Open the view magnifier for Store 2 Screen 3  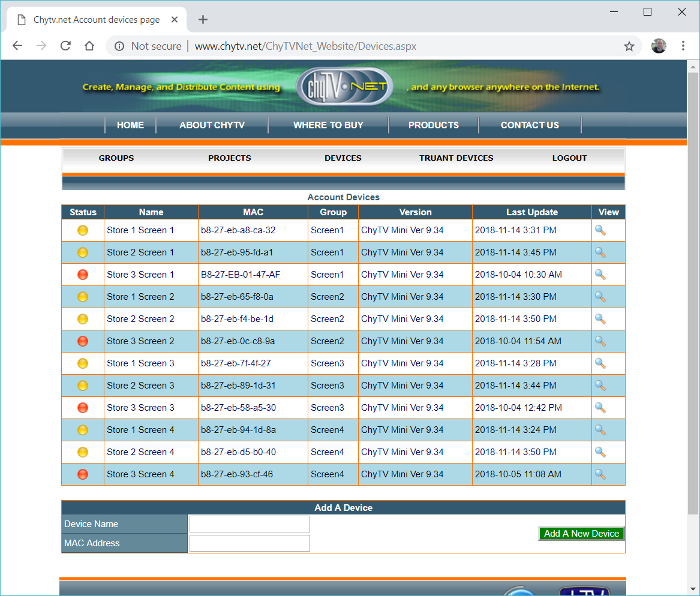600,386
